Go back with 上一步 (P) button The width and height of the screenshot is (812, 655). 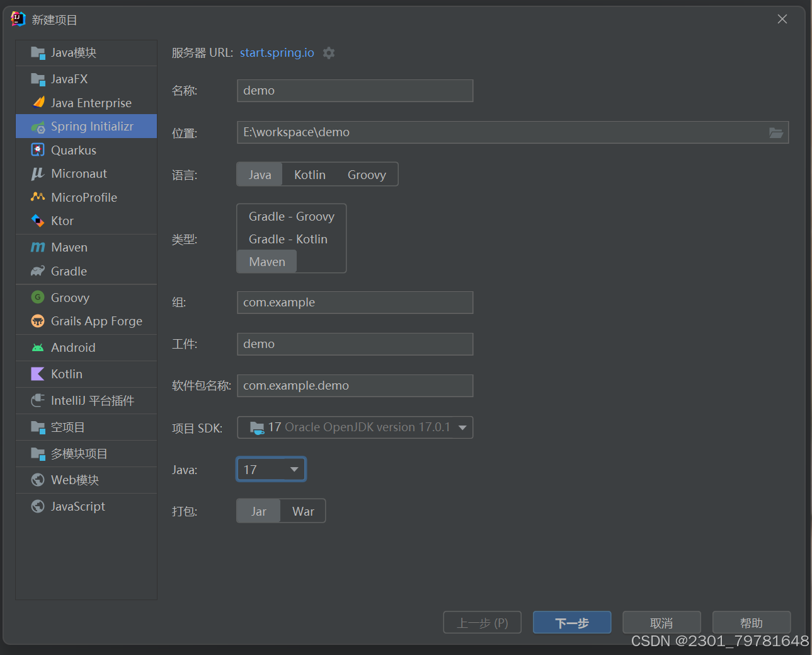tap(483, 623)
